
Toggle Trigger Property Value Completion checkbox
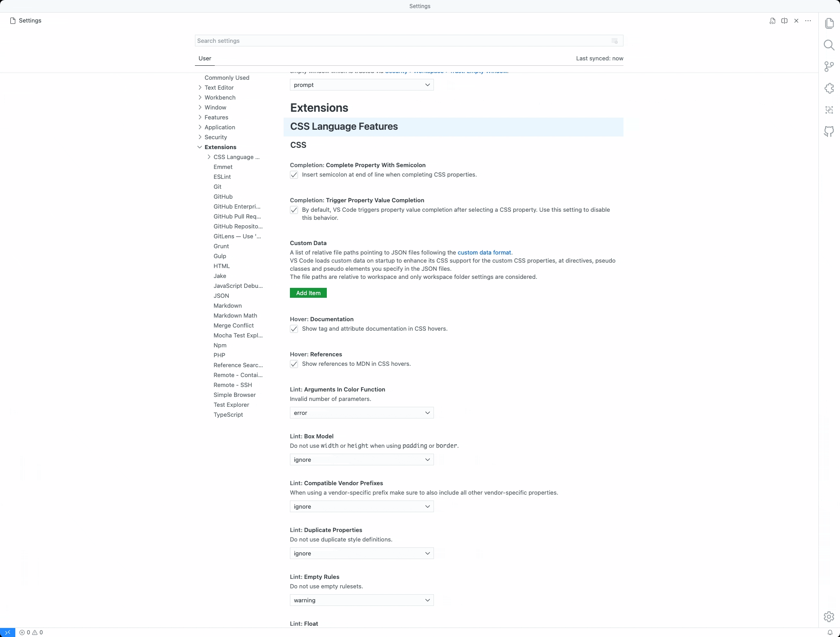coord(294,210)
